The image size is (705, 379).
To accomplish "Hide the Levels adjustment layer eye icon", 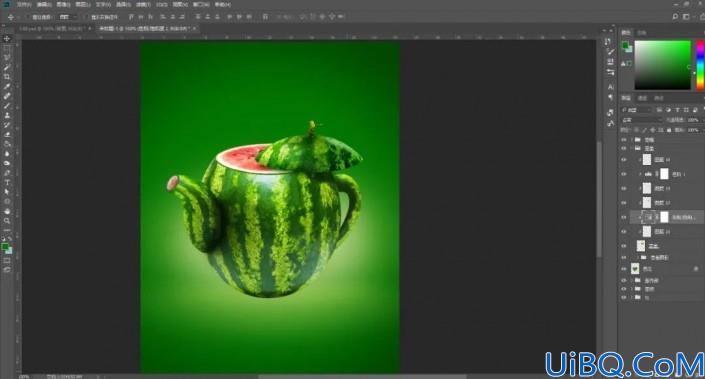I will pyautogui.click(x=624, y=174).
